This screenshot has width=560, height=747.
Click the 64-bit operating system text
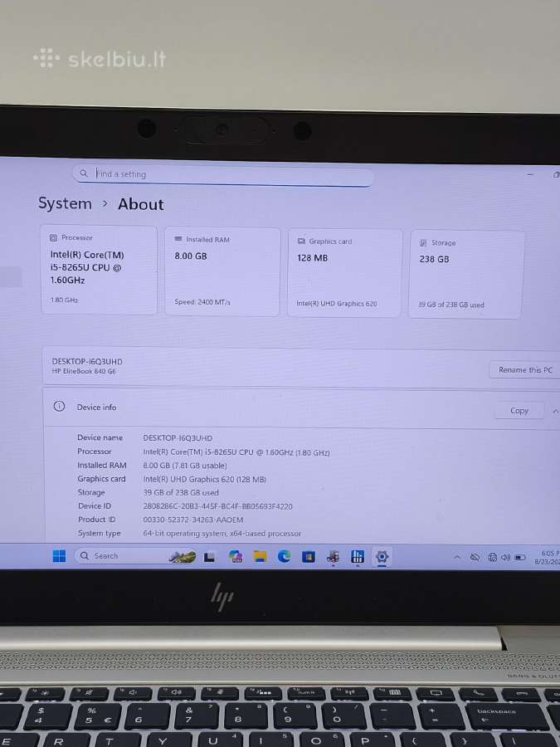click(x=222, y=534)
